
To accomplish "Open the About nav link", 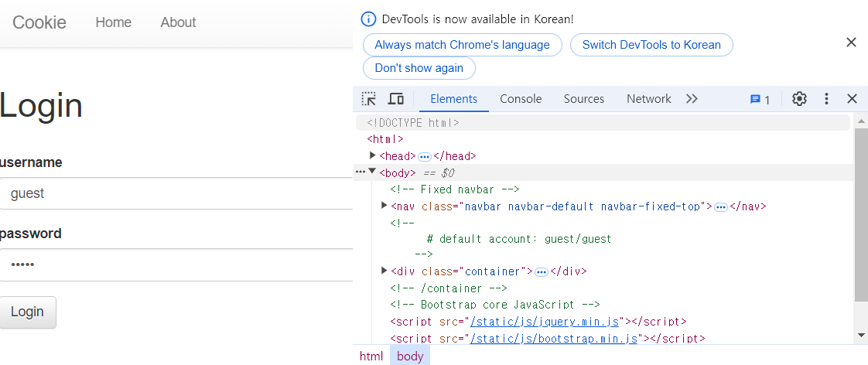I will click(178, 22).
